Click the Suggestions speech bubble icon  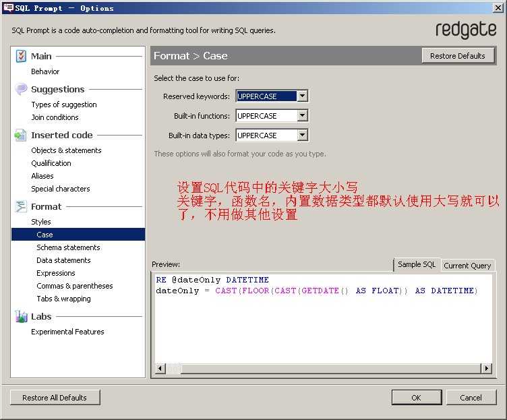click(x=21, y=89)
